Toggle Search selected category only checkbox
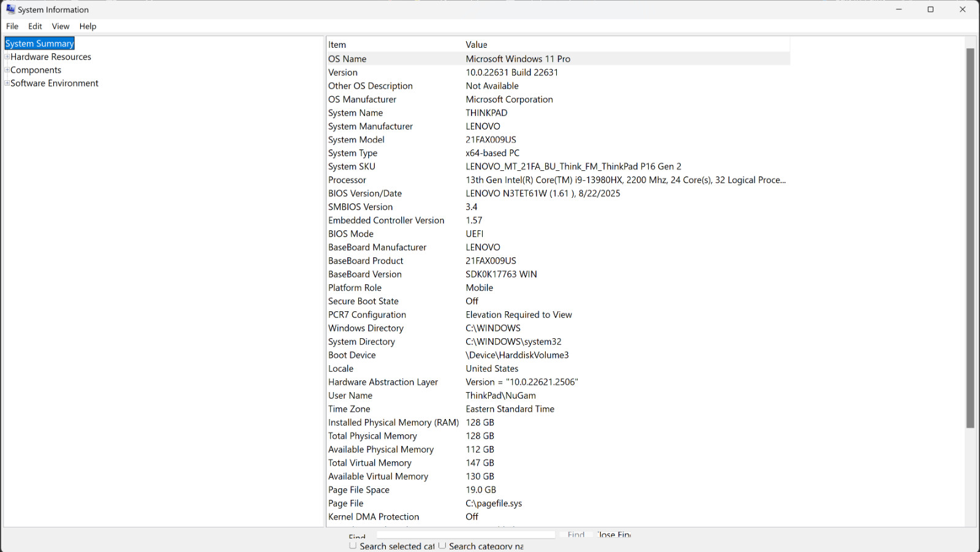 353,545
